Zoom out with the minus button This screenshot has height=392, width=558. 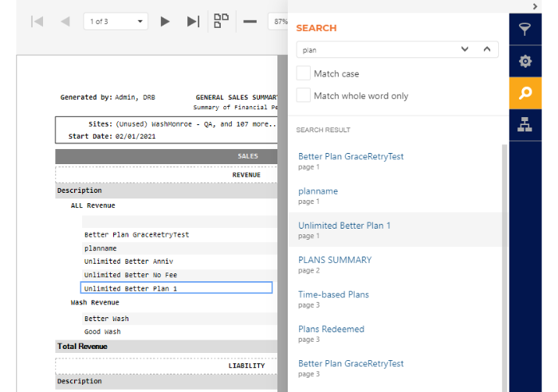pyautogui.click(x=250, y=22)
